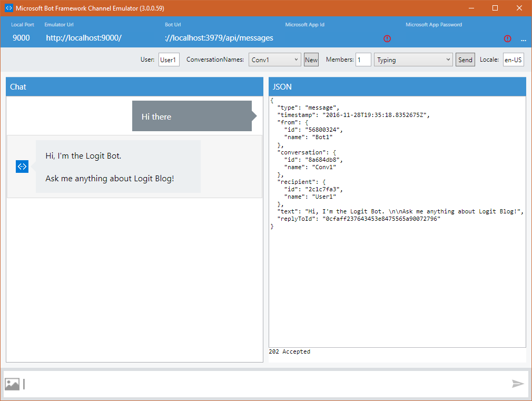Click the Locale input field

coord(514,60)
